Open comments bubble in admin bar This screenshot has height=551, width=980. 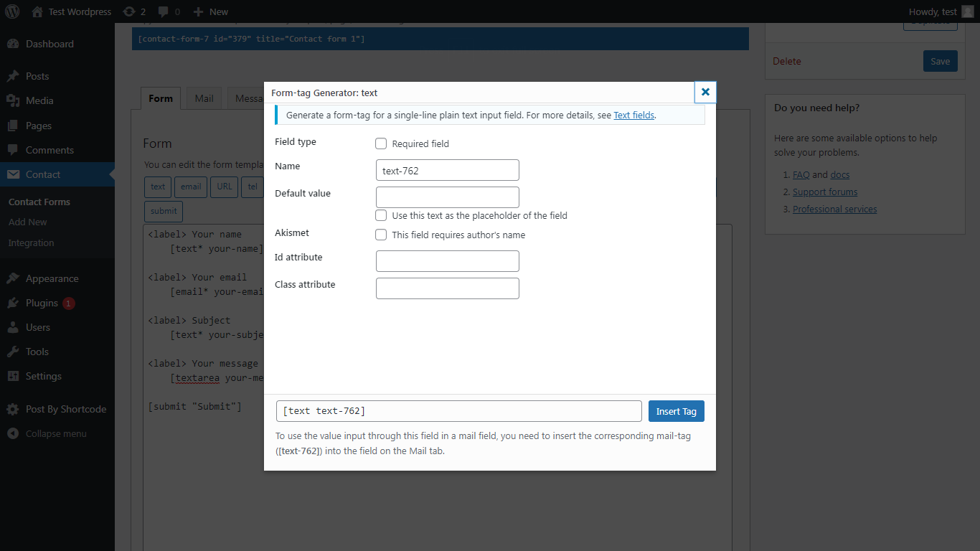click(x=169, y=11)
